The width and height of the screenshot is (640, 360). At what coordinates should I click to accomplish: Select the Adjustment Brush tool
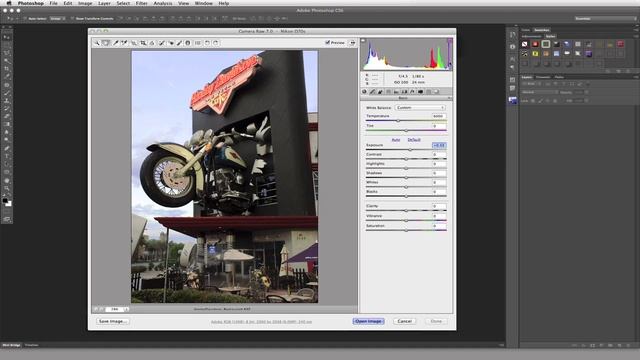pyautogui.click(x=179, y=43)
